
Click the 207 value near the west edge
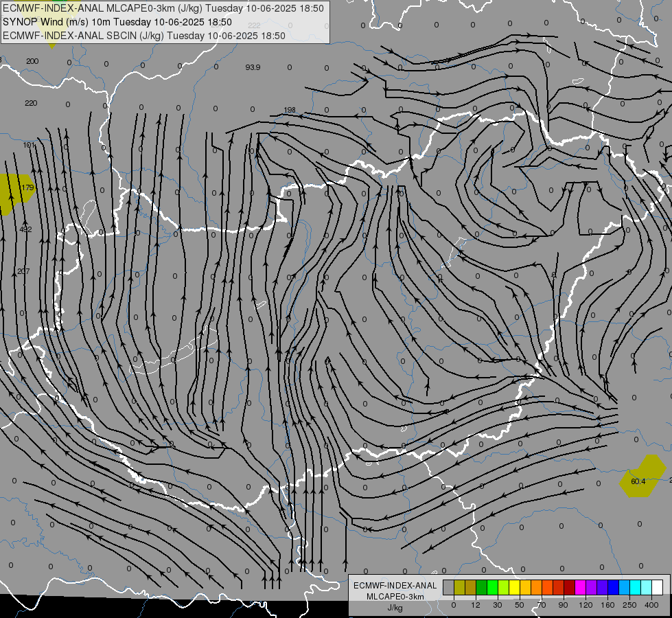(x=23, y=271)
